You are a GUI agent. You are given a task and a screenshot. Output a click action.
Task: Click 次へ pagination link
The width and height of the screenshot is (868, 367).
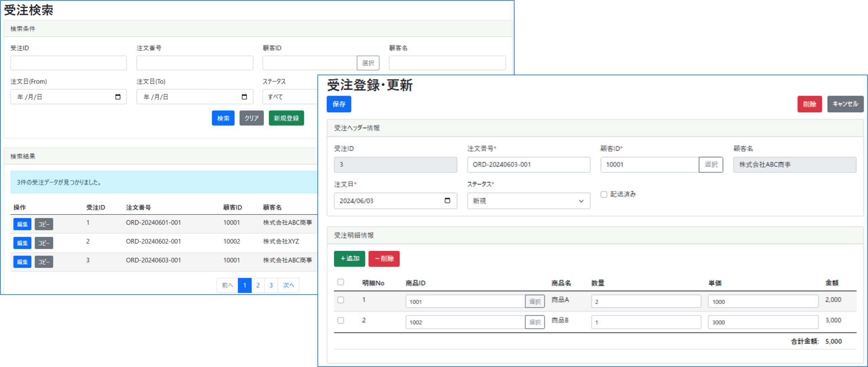pos(288,285)
